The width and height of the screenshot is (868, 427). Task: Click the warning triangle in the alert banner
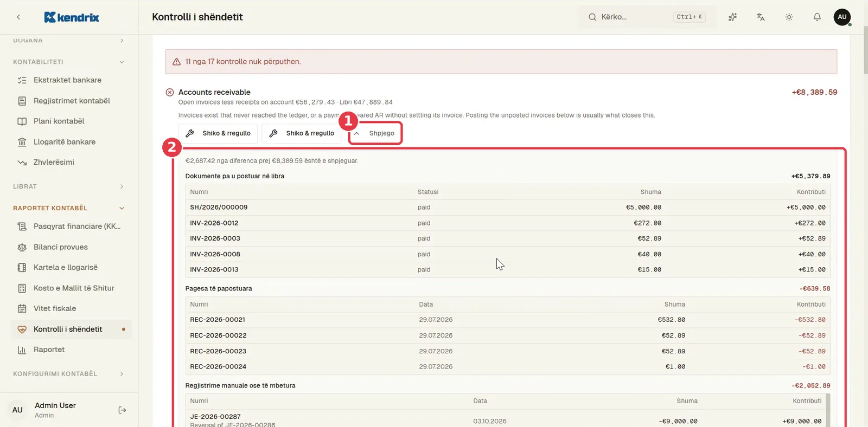pyautogui.click(x=176, y=62)
